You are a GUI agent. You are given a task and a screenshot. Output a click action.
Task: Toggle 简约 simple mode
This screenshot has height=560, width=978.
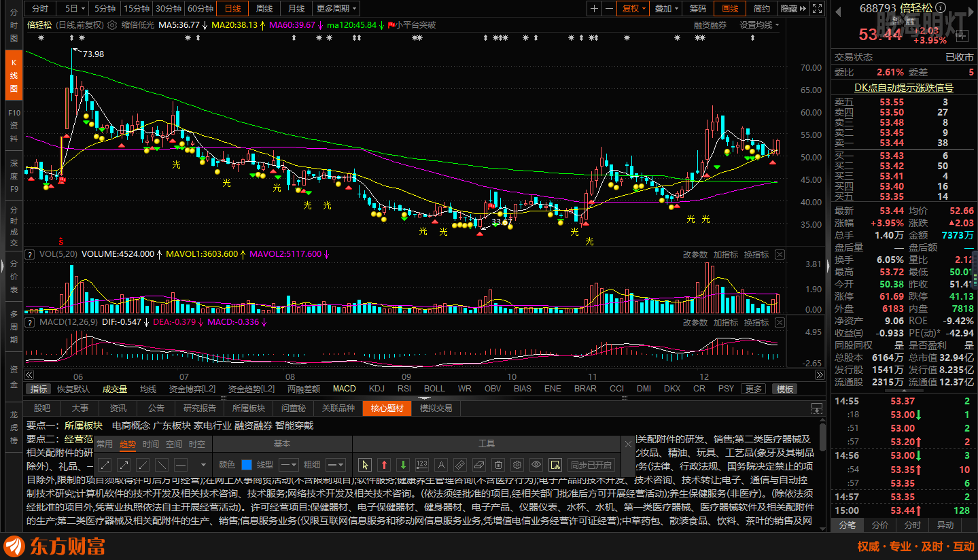pos(762,9)
